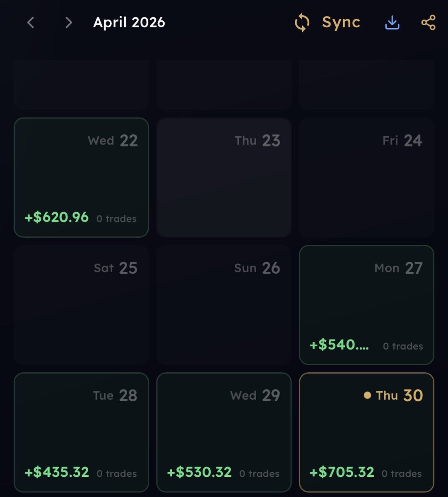Open the share icon

(x=429, y=22)
